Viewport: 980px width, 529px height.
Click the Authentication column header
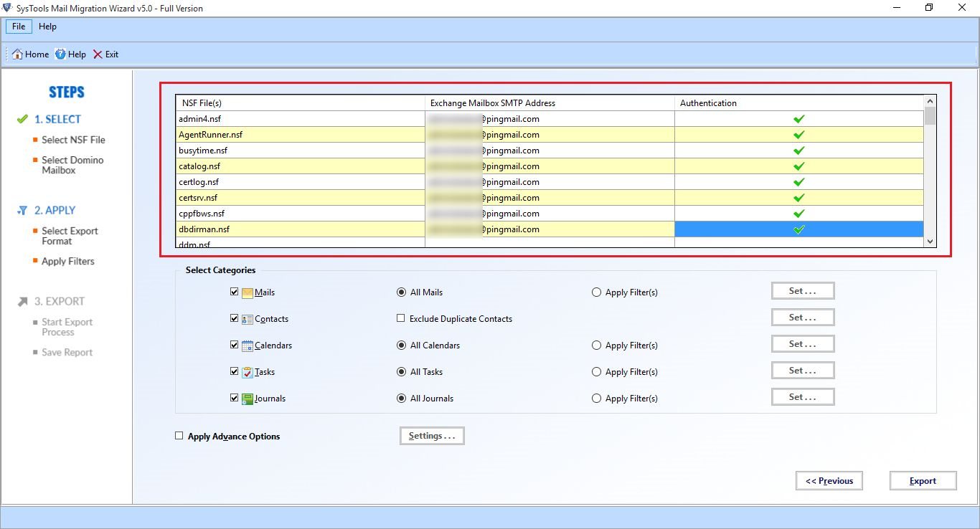pyautogui.click(x=800, y=103)
